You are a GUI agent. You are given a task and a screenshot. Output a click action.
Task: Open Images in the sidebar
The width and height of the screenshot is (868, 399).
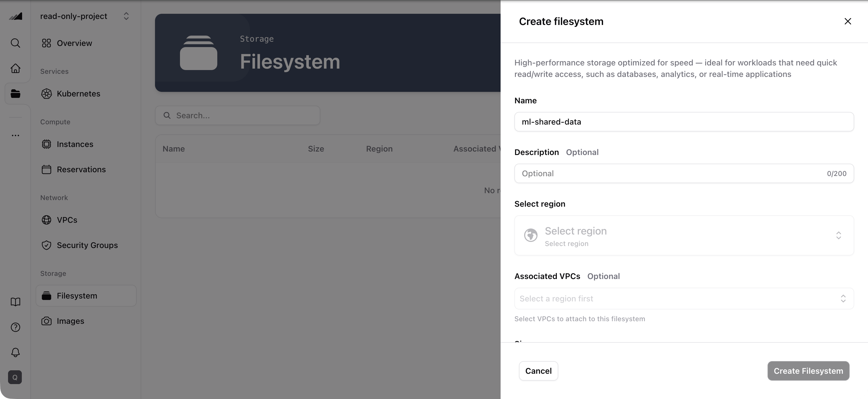[86, 321]
